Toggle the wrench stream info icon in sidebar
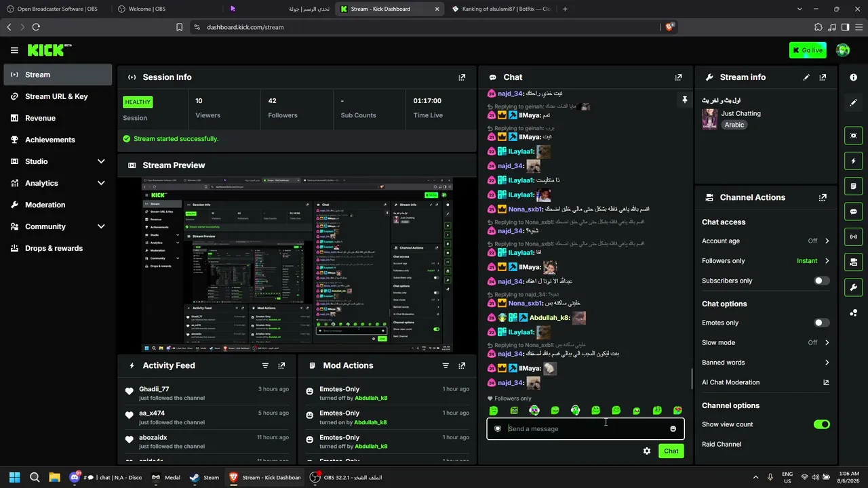Screen dimensions: 868x488 (x=853, y=287)
